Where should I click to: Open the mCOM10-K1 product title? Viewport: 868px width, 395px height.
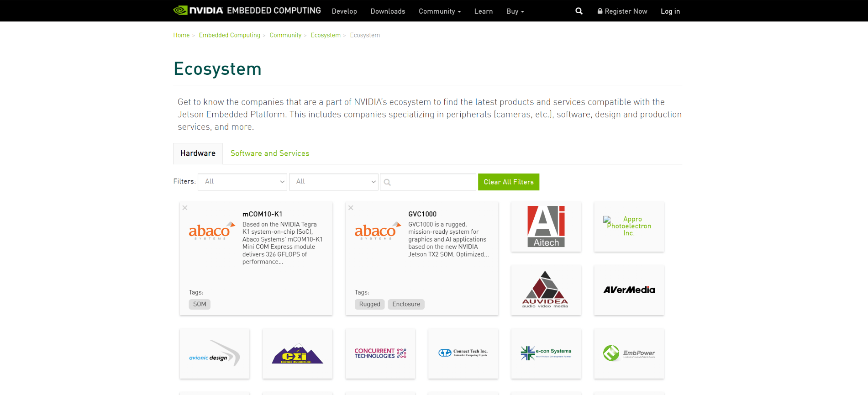pyautogui.click(x=263, y=214)
